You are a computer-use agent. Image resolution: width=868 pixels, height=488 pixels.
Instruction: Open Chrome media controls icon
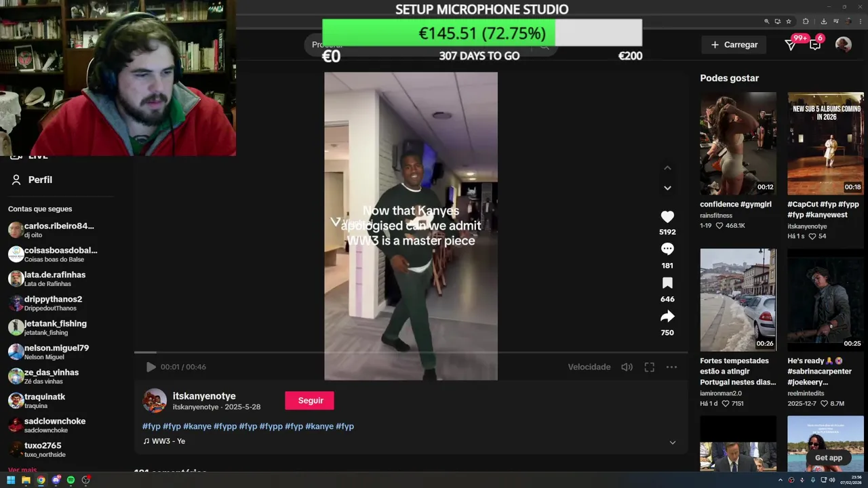(836, 21)
